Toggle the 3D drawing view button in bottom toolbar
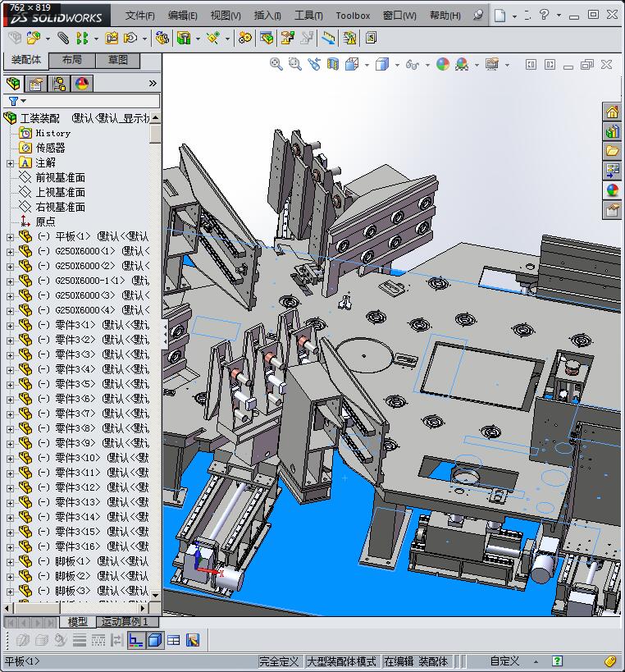Image resolution: width=625 pixels, height=672 pixels. point(193,640)
